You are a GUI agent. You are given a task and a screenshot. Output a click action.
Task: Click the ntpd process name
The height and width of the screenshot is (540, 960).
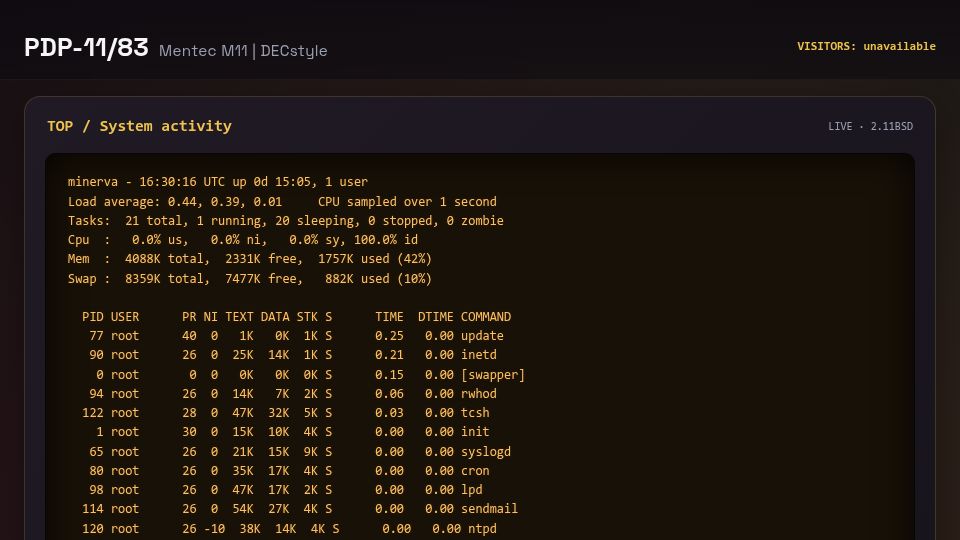[482, 528]
